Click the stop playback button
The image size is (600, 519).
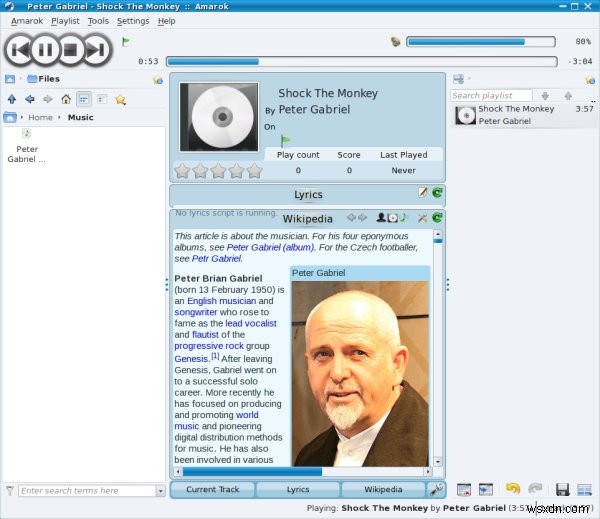coord(71,48)
